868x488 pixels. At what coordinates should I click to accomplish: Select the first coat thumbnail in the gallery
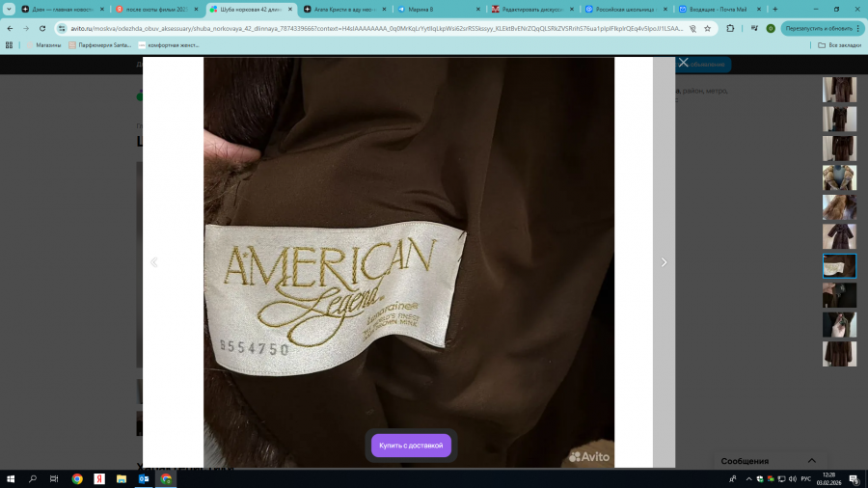click(839, 90)
